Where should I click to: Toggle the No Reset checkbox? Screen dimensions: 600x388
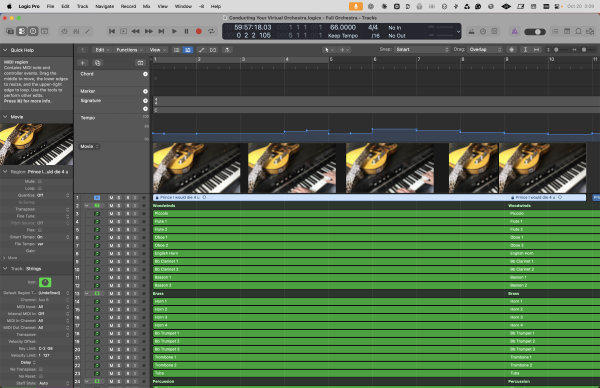(41, 376)
